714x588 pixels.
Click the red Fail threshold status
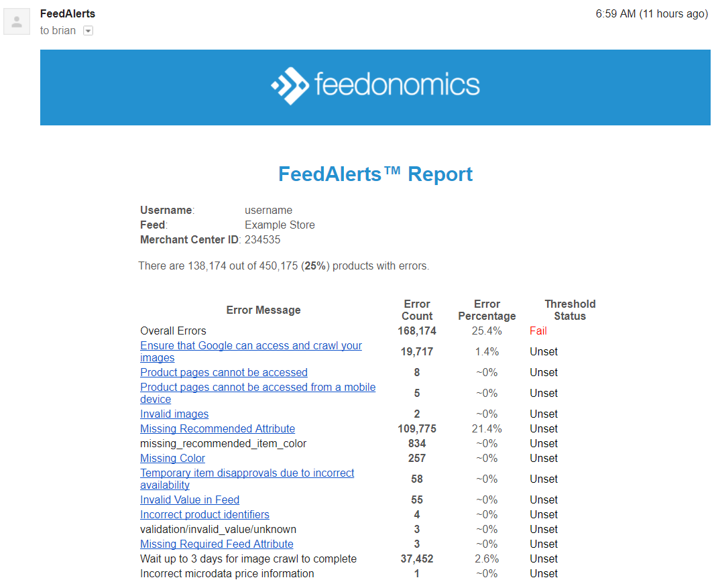pyautogui.click(x=538, y=331)
